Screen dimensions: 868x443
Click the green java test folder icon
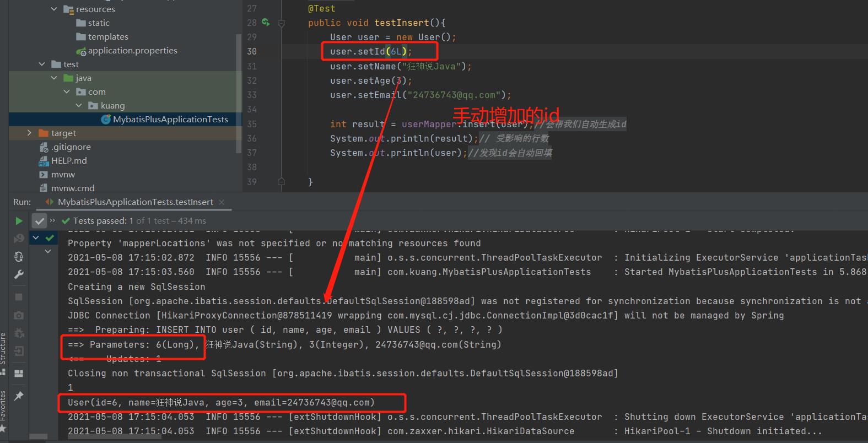click(69, 78)
